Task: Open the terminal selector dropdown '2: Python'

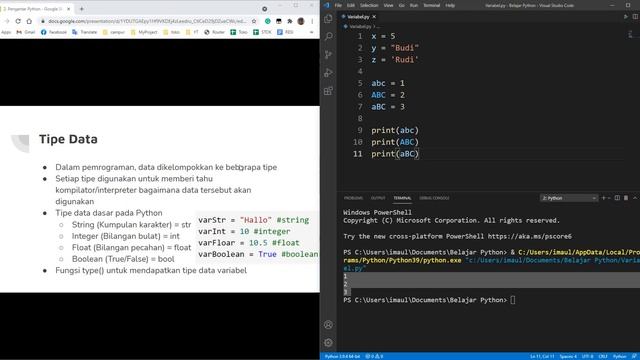Action: coord(569,198)
